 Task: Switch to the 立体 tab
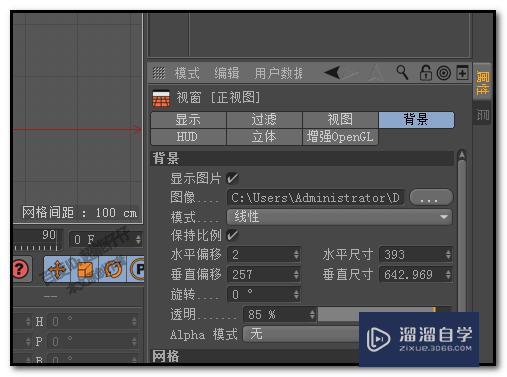[264, 137]
